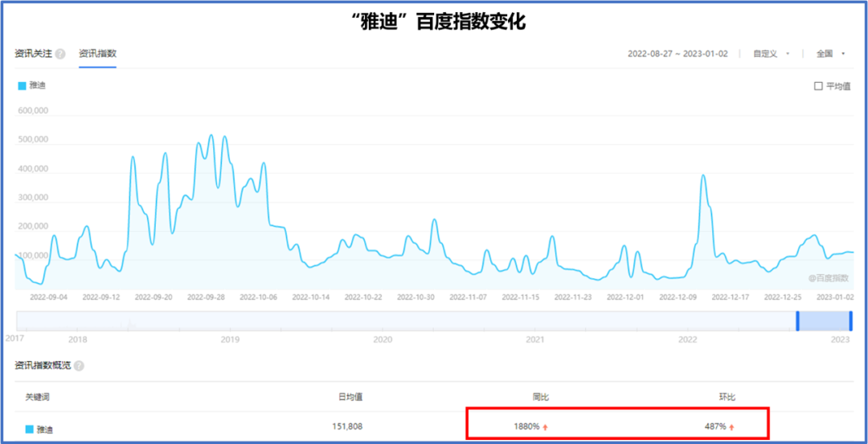Click the 百度指数 watermark on the chart

point(827,278)
